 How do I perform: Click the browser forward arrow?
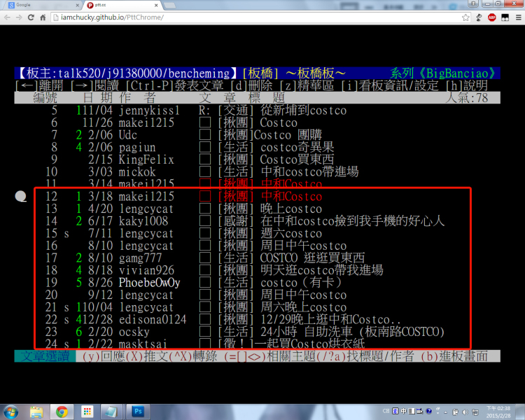coord(19,17)
